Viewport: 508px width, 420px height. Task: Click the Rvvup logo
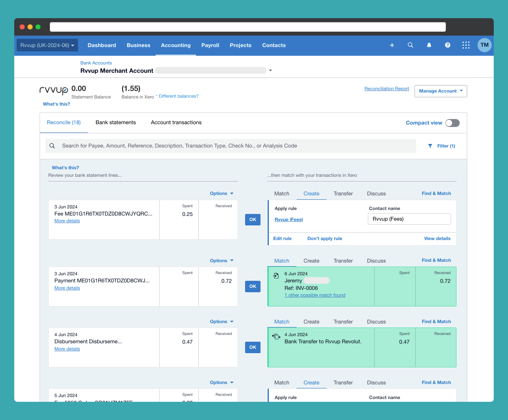pos(54,91)
